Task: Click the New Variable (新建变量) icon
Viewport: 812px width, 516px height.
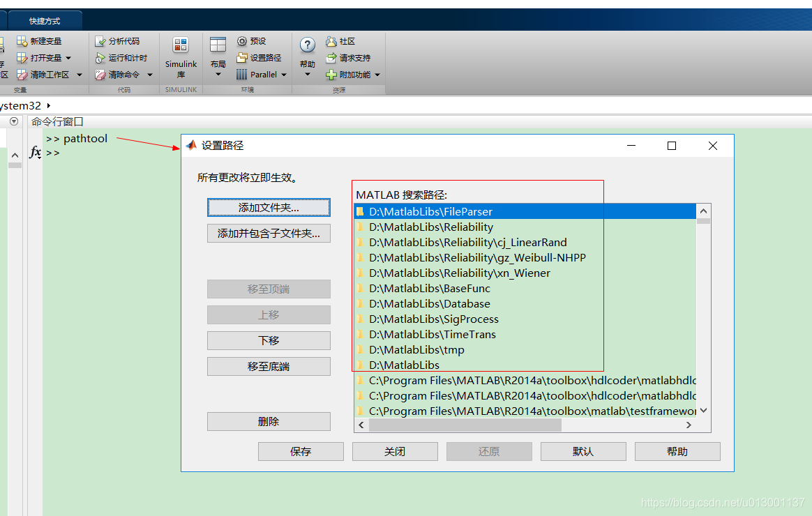Action: (x=22, y=41)
